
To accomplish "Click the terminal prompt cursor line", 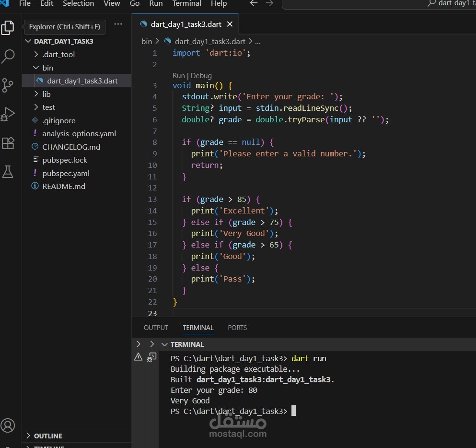I will pos(233,411).
